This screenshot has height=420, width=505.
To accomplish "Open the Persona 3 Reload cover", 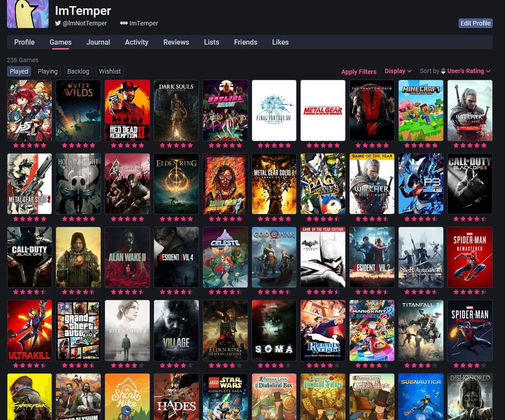I will [421, 184].
